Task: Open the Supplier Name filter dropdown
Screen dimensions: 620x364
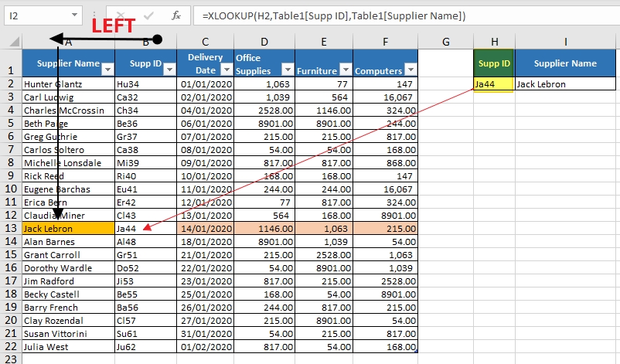Action: [107, 70]
